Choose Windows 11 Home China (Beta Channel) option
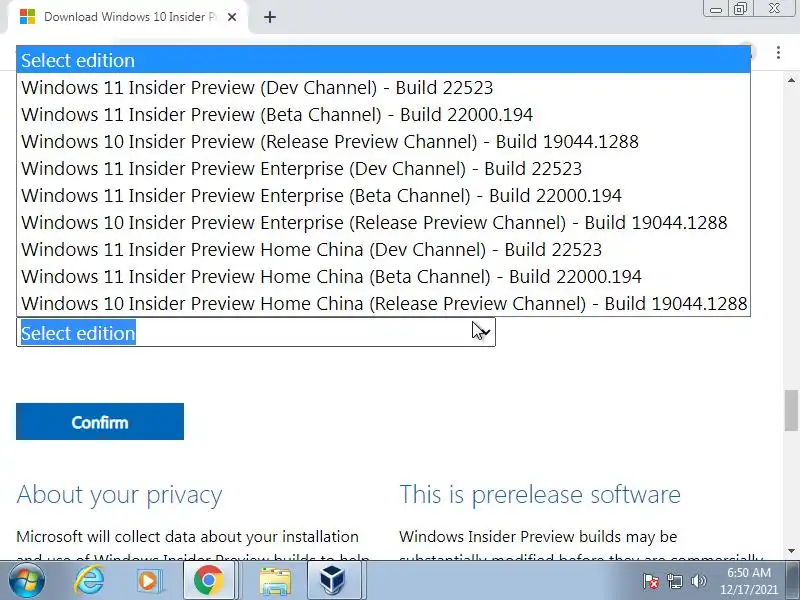 pos(383,277)
